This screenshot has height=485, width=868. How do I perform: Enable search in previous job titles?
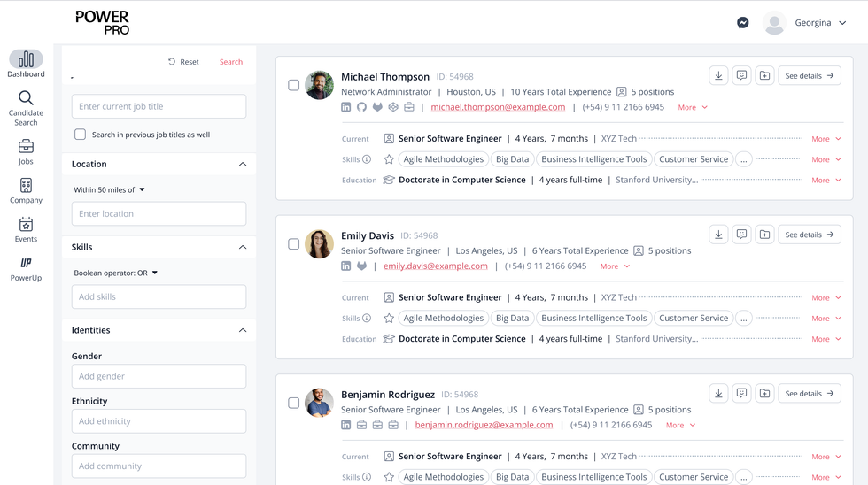[81, 135]
